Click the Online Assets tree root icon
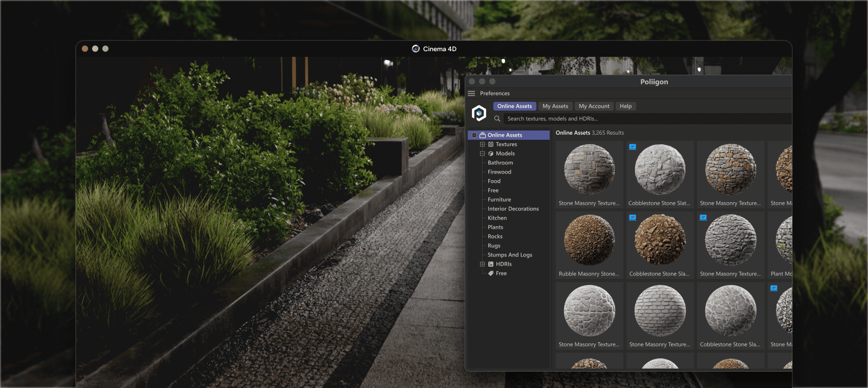 (x=483, y=135)
